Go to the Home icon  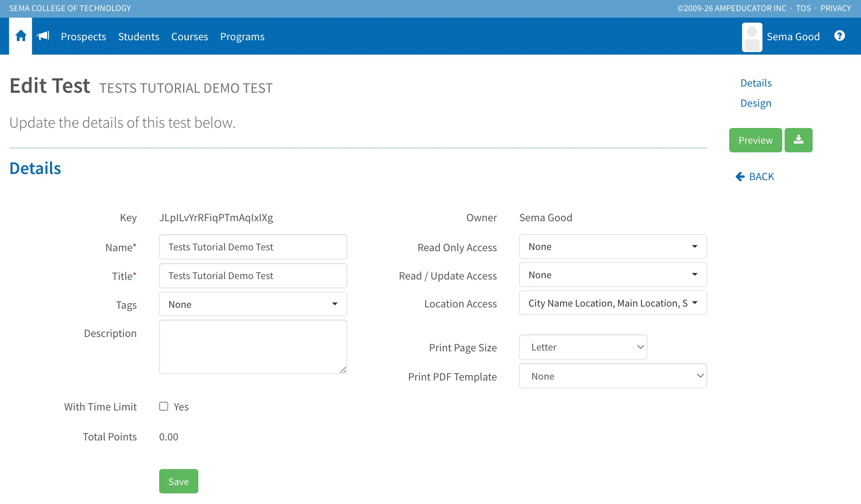21,36
